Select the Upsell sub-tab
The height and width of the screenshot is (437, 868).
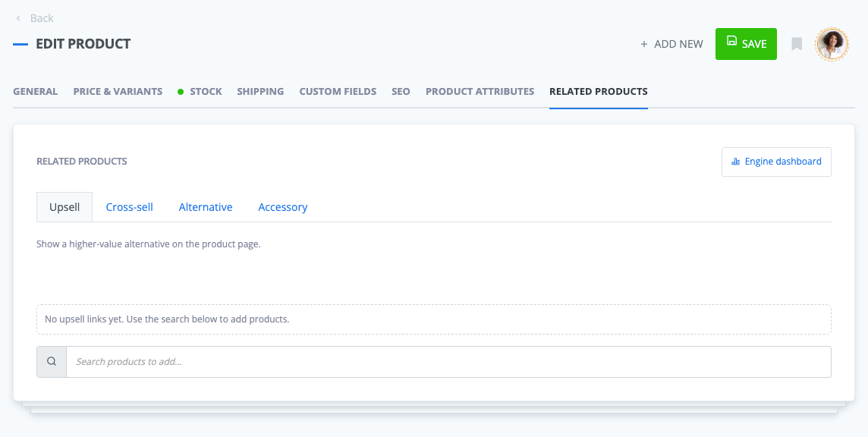64,207
